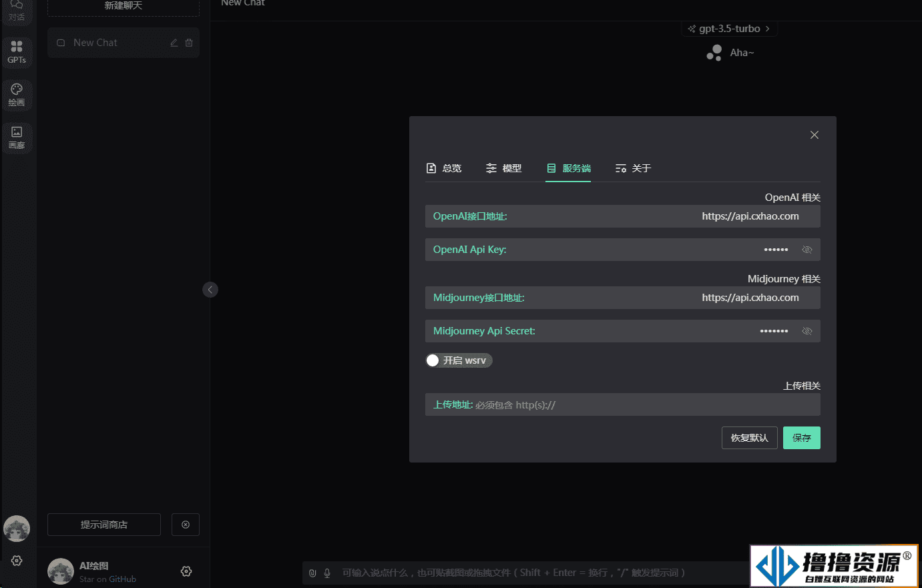Delete New Chat using trash icon
The width and height of the screenshot is (922, 588).
189,43
